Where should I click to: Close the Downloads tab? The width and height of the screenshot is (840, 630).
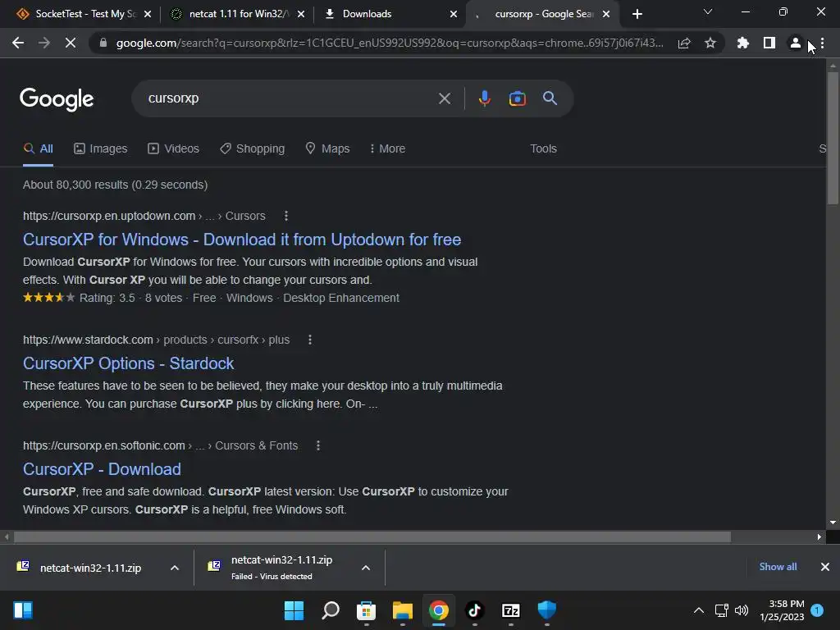click(x=454, y=14)
